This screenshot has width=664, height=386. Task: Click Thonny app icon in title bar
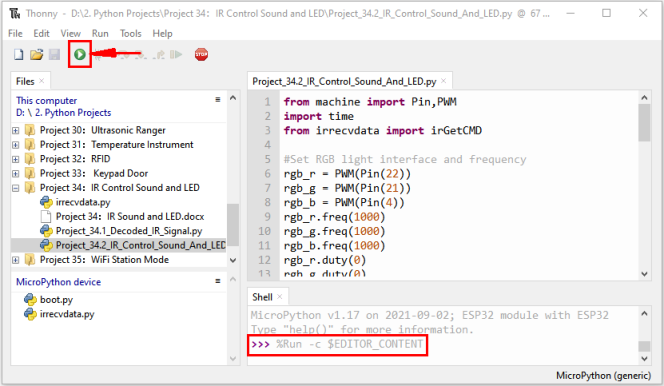click(14, 14)
